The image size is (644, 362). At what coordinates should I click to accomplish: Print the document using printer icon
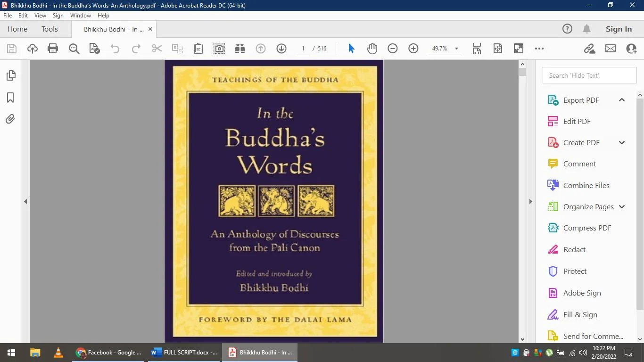tap(53, 49)
